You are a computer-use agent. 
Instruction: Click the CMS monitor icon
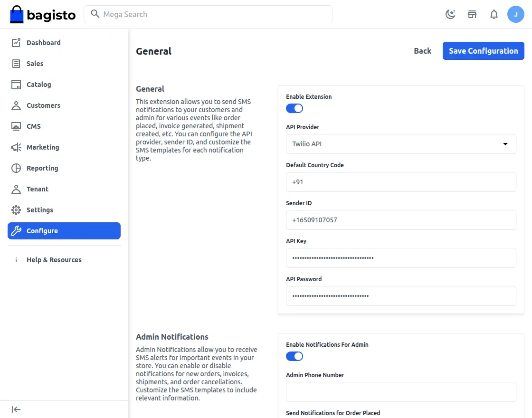click(x=16, y=126)
